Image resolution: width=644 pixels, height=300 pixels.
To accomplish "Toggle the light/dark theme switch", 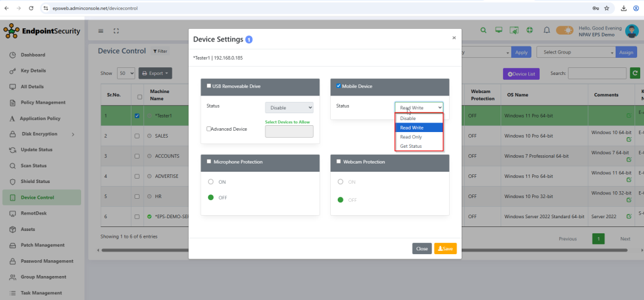I will point(565,30).
